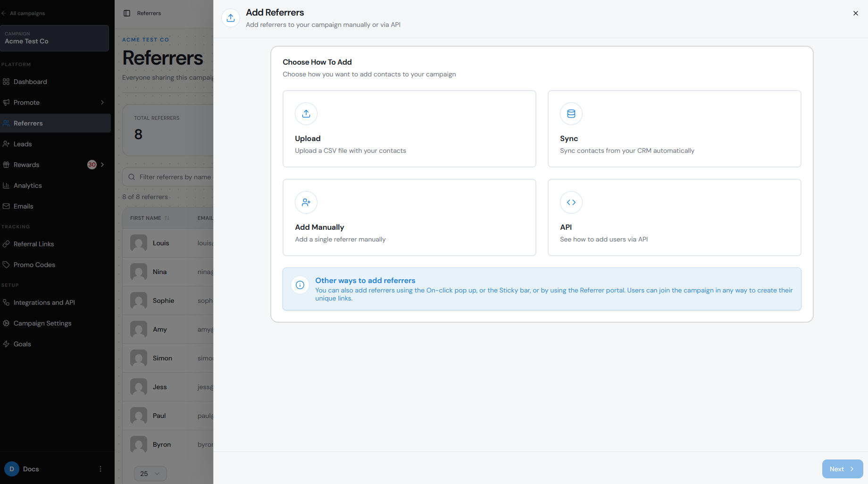Select the Sync contacts from CRM card
The image size is (868, 484).
675,129
